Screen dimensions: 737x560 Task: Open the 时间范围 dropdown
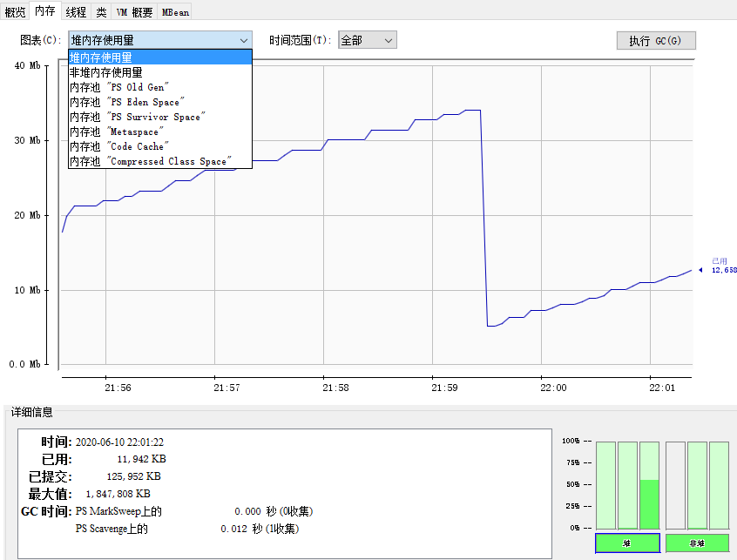tap(367, 40)
